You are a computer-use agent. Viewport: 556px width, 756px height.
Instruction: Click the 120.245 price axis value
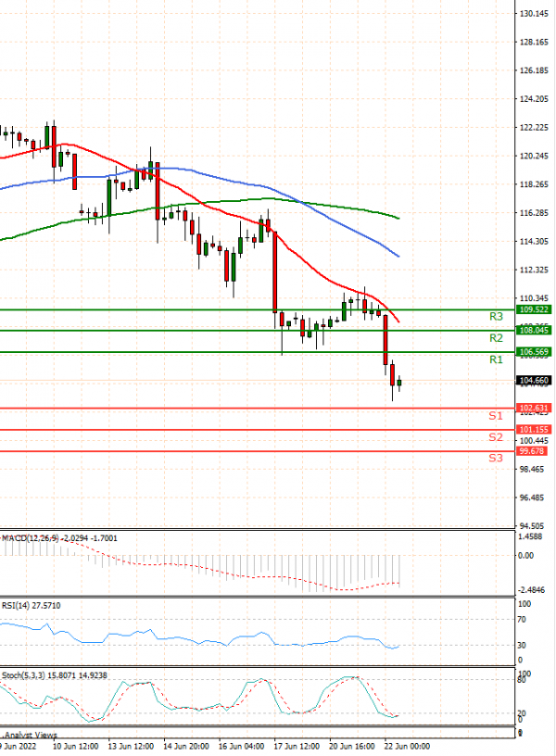[x=534, y=156]
